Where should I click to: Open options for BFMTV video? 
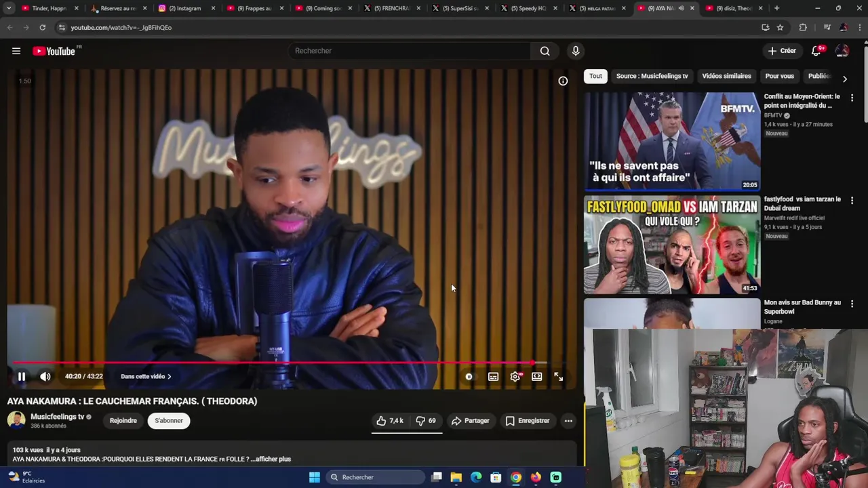coord(852,98)
